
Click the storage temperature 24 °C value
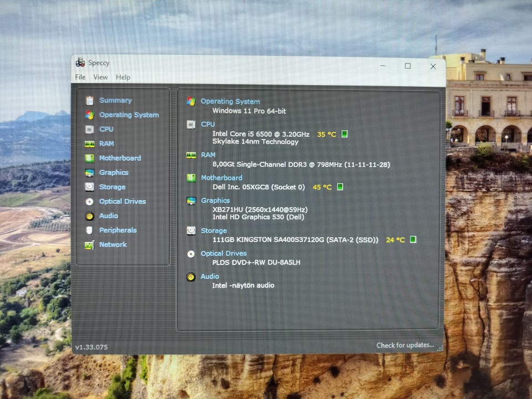click(x=395, y=240)
